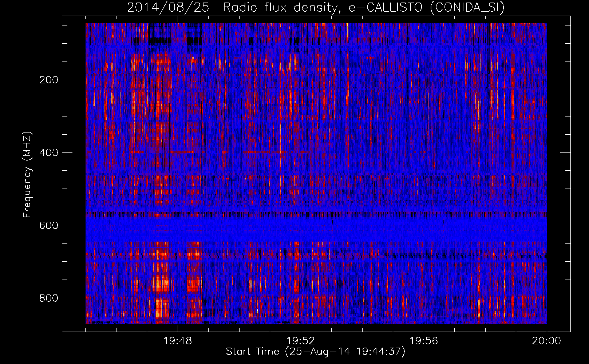Click the 20:00 time tick label
The width and height of the screenshot is (589, 364).
546,341
